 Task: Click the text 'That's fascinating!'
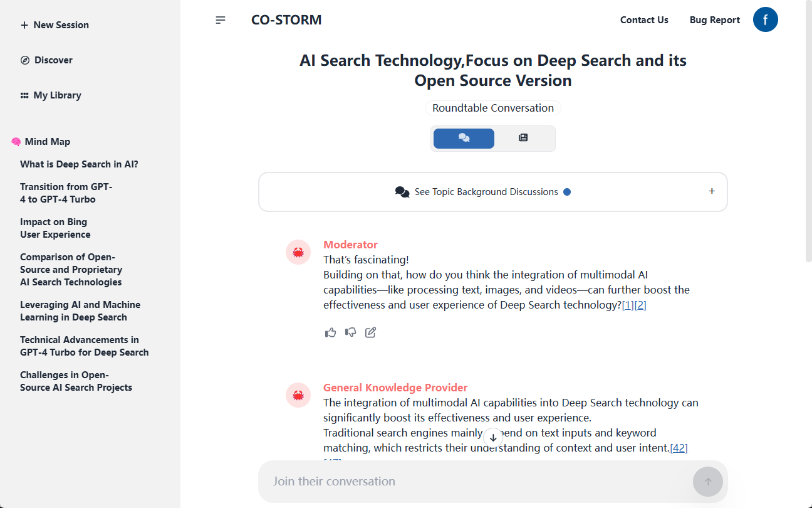click(366, 260)
